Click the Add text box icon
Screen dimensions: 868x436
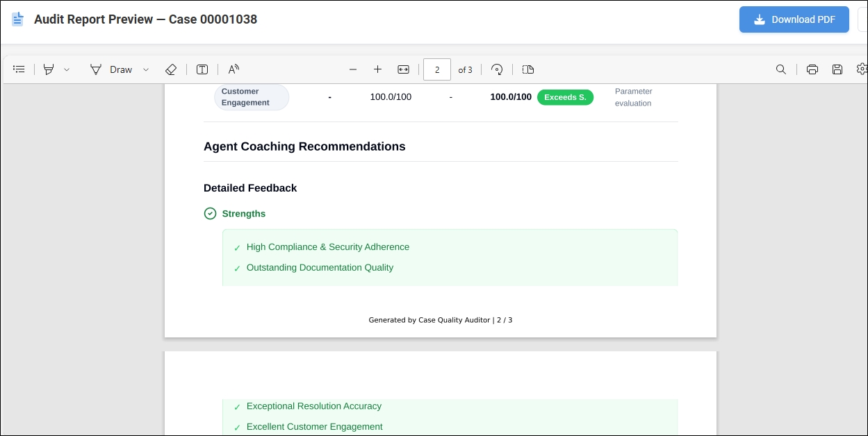(202, 69)
